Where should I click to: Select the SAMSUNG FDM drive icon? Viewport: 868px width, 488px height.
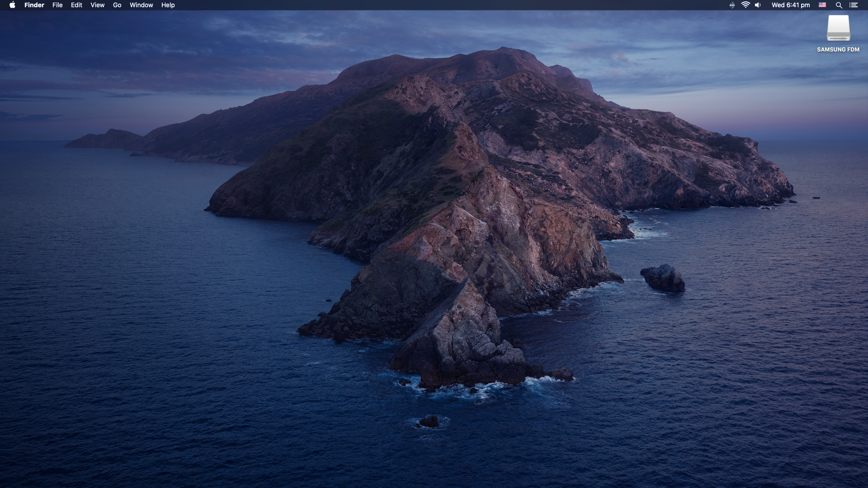[x=838, y=28]
